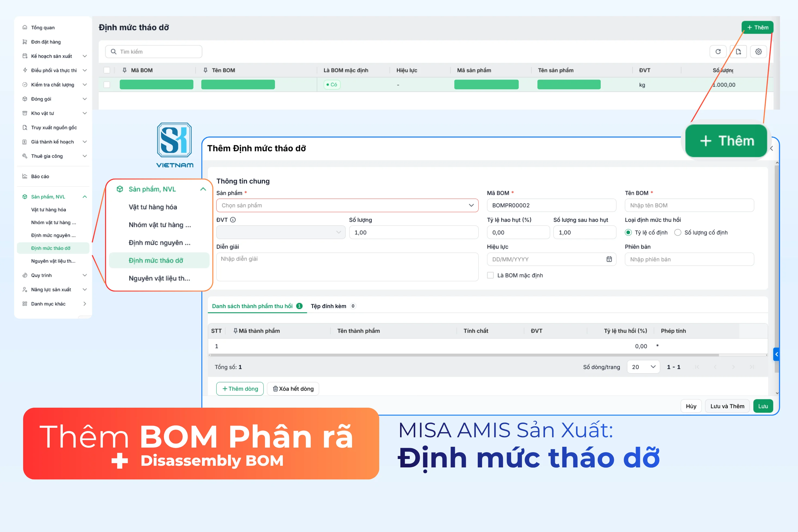
Task: Open Định mức nguyên in sidebar
Action: coord(53,235)
